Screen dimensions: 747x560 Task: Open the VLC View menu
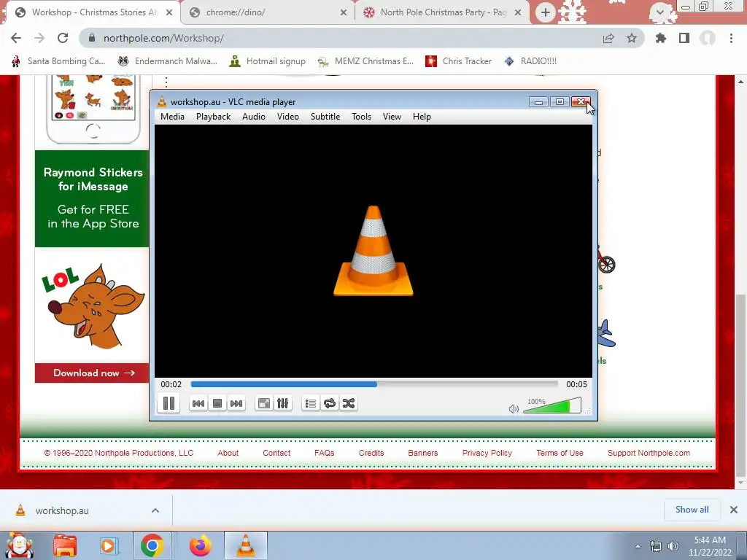[x=392, y=117]
